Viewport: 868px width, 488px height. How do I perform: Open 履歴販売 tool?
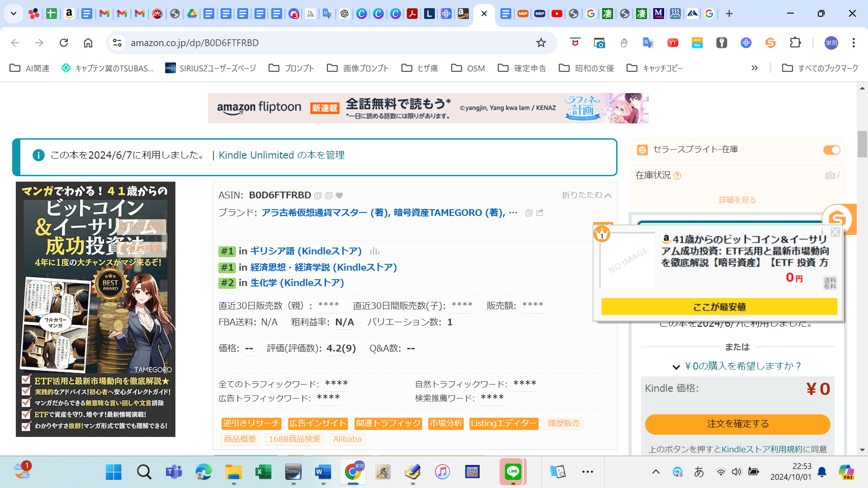[563, 423]
